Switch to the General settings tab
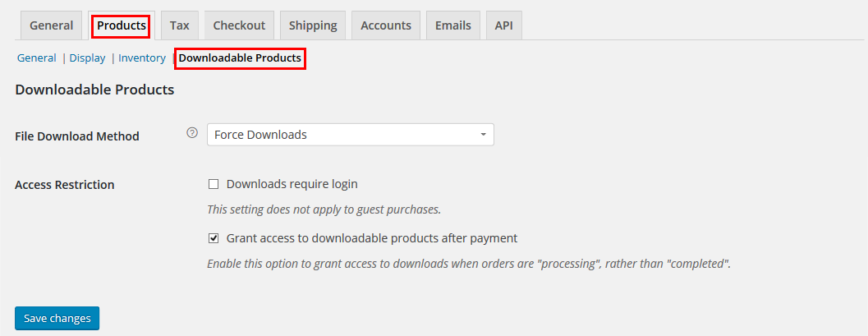The image size is (868, 336). pyautogui.click(x=51, y=25)
